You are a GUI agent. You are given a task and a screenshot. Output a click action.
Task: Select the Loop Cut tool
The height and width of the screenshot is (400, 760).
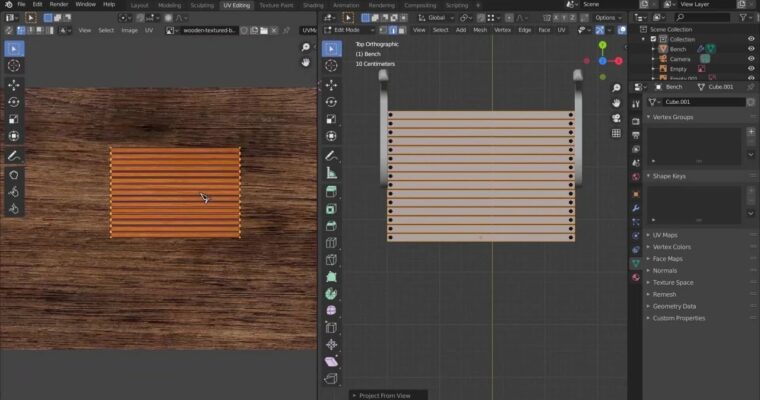point(332,243)
